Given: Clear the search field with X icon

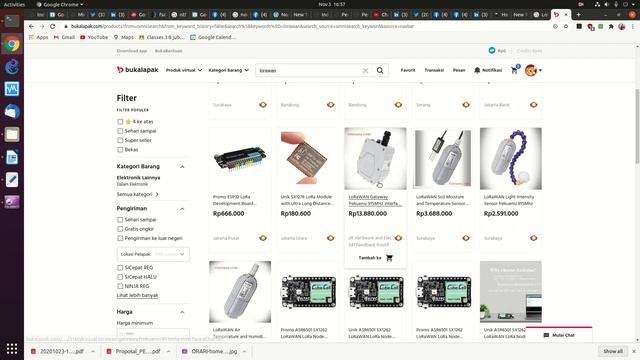Looking at the screenshot, I should point(365,70).
